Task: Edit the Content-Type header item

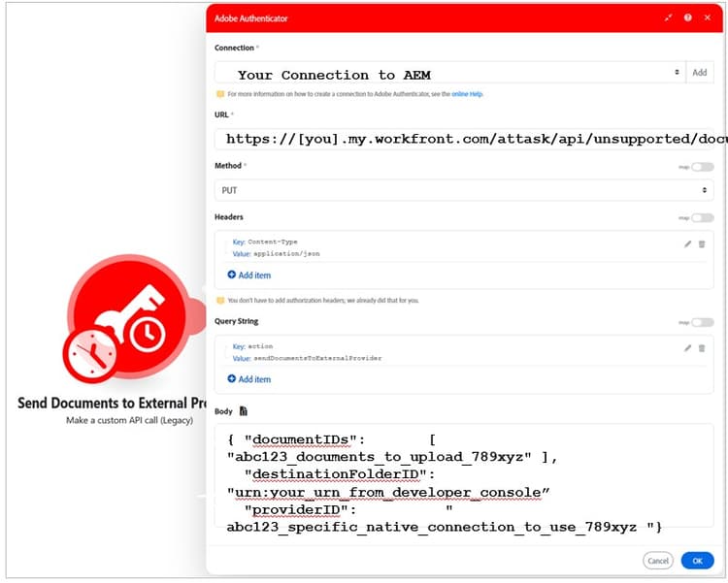Action: (687, 244)
